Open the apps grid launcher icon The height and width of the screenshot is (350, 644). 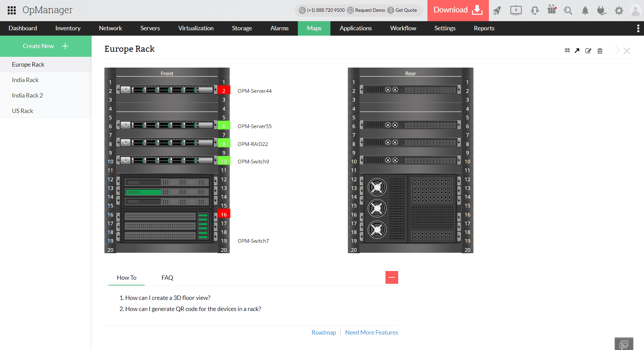[12, 10]
